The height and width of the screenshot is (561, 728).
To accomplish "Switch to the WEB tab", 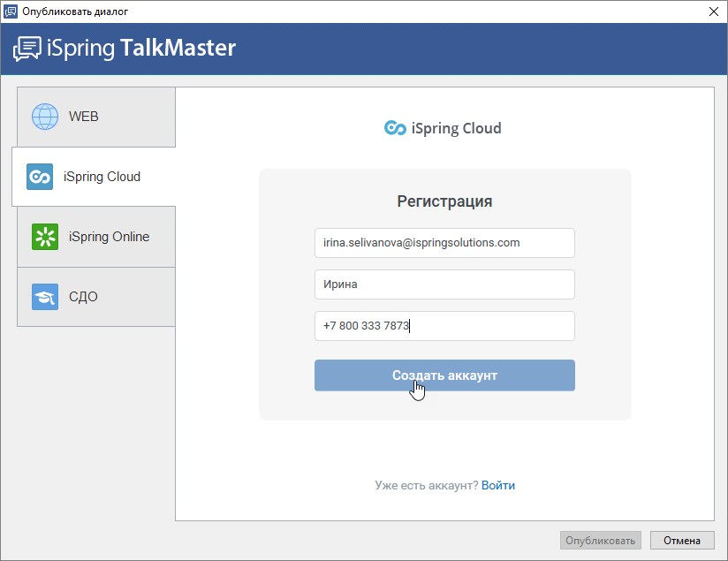I will point(96,117).
